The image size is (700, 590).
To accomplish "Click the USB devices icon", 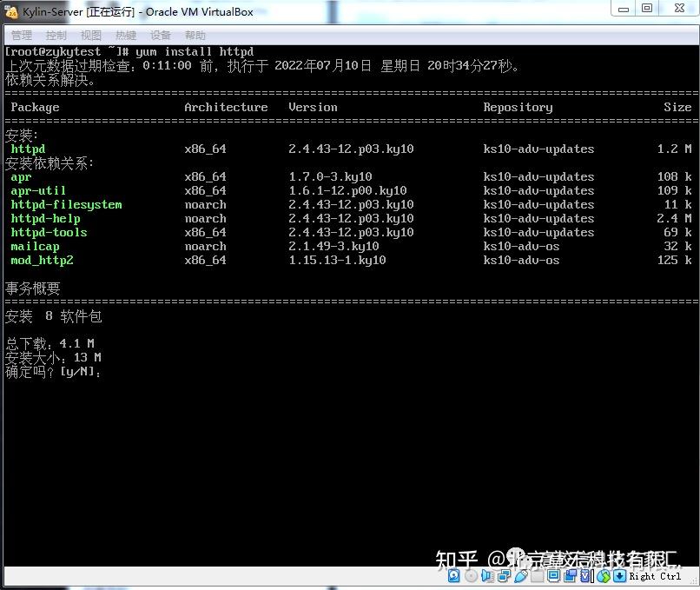I will tap(520, 575).
